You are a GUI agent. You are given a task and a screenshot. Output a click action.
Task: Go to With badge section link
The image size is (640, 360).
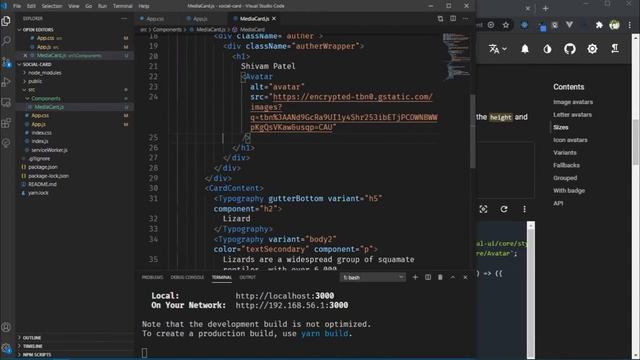tap(569, 191)
